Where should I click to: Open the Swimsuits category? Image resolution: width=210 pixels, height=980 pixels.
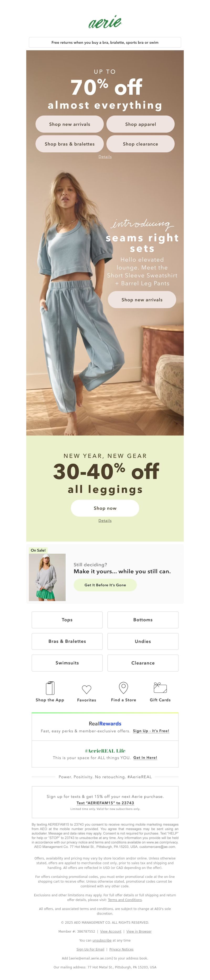pos(67,663)
